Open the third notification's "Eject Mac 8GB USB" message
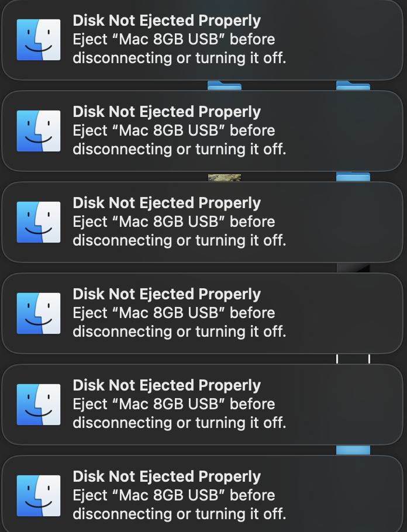The height and width of the screenshot is (532, 407). 174,222
